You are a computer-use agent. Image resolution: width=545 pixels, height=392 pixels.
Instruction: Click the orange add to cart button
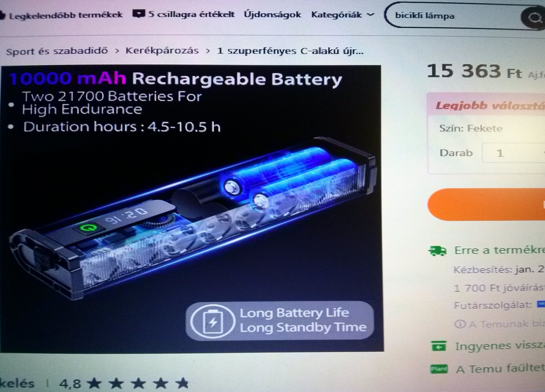pyautogui.click(x=486, y=204)
